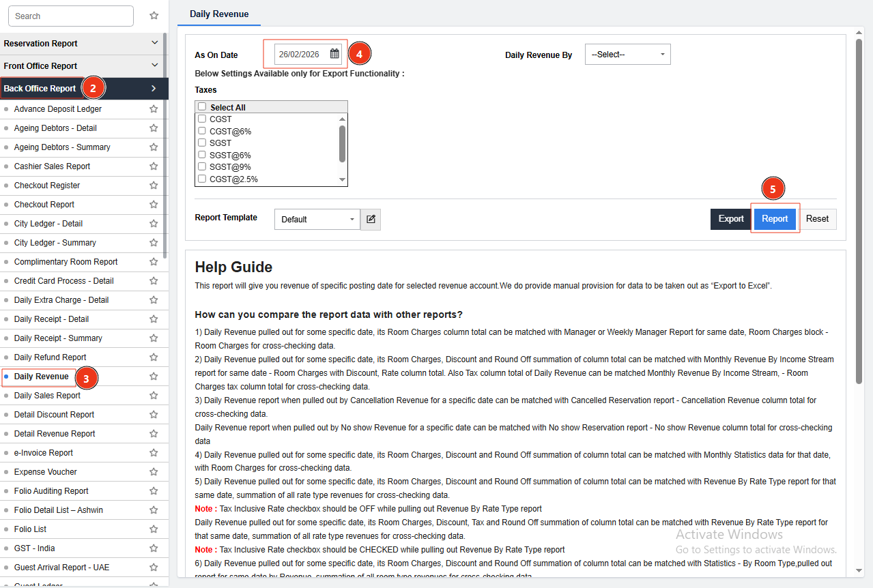Edit the report template with pencil icon
This screenshot has width=873, height=588.
(371, 219)
